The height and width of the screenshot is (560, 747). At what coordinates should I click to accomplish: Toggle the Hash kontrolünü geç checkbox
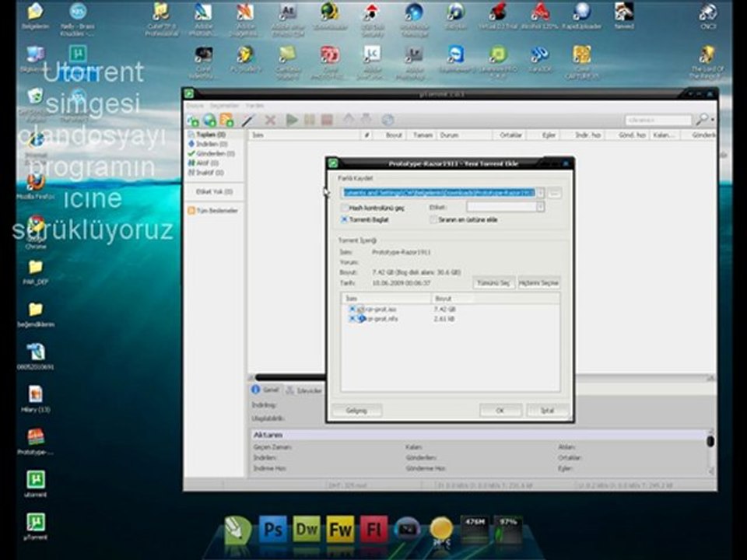click(x=345, y=208)
